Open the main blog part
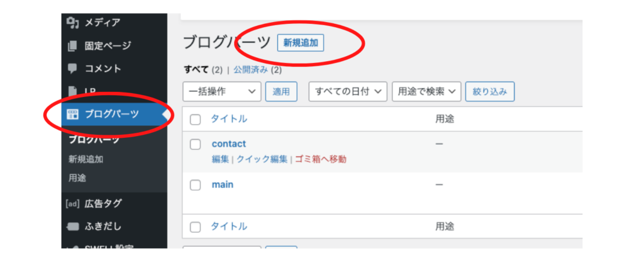 [x=223, y=185]
